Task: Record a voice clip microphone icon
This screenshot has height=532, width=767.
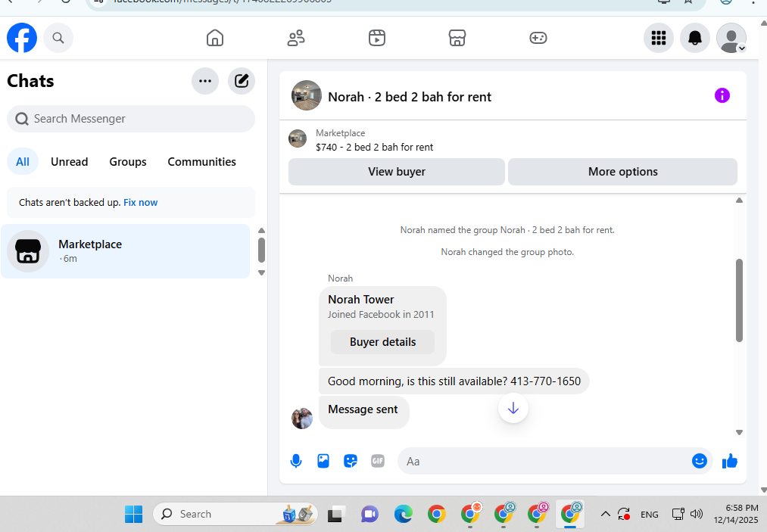Action: [296, 461]
